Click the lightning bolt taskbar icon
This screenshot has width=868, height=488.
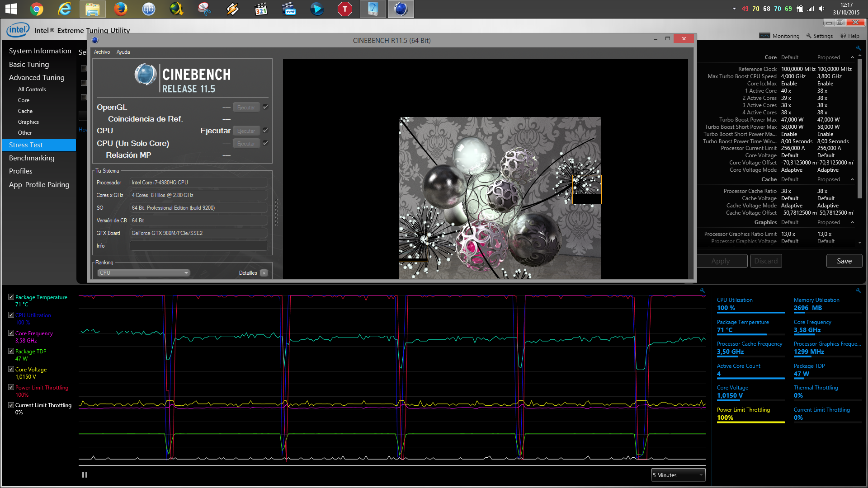233,9
